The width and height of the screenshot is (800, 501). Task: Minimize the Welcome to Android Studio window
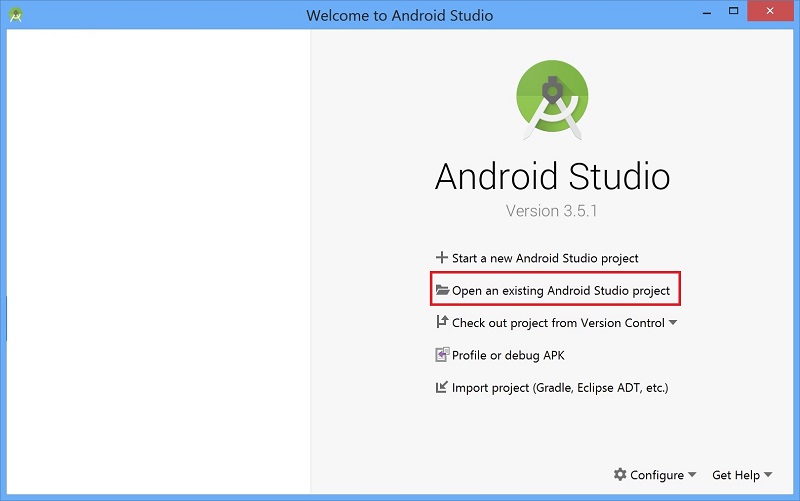(x=707, y=11)
